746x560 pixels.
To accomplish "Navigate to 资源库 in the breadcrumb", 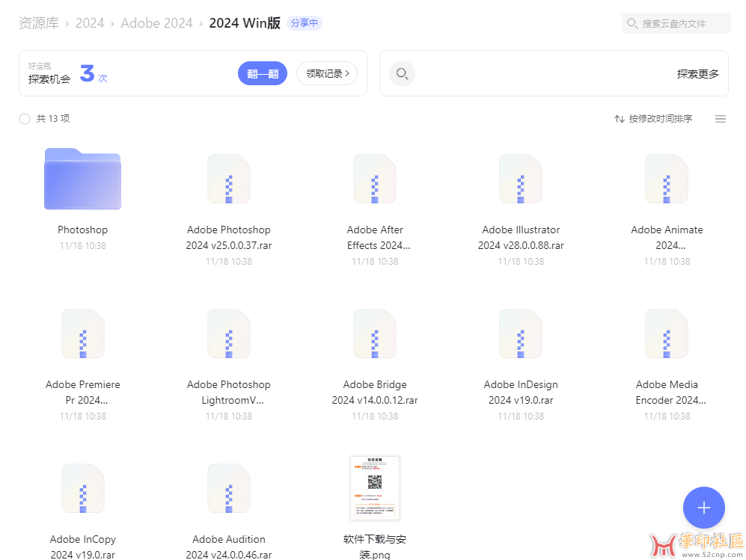I will 39,23.
